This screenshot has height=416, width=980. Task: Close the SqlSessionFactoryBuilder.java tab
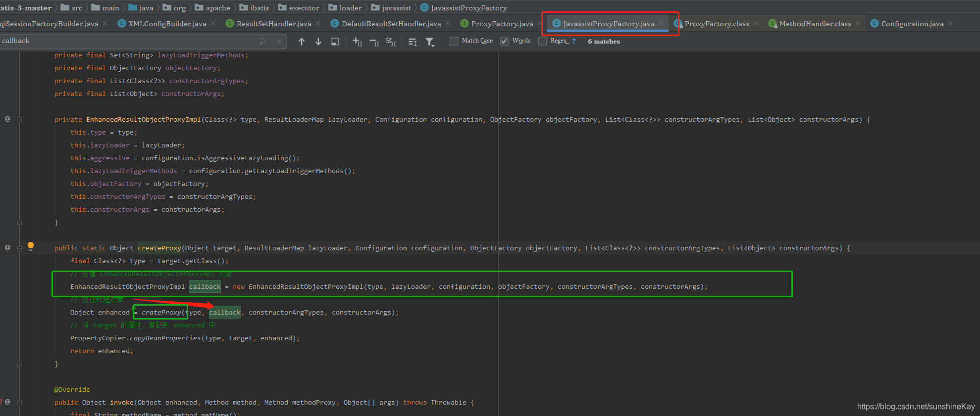click(105, 23)
